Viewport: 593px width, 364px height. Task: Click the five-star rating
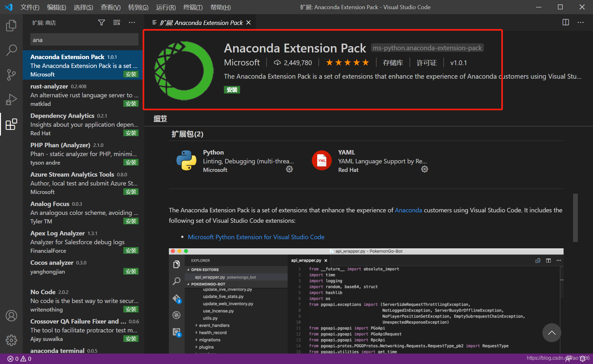click(347, 63)
